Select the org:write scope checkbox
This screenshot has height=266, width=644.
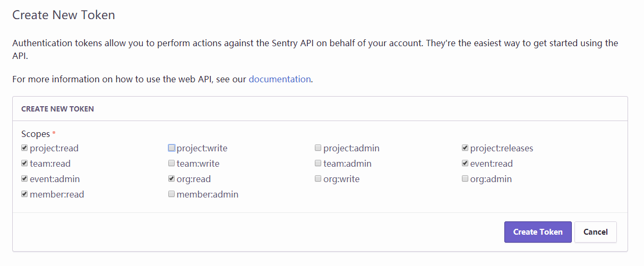(x=318, y=179)
